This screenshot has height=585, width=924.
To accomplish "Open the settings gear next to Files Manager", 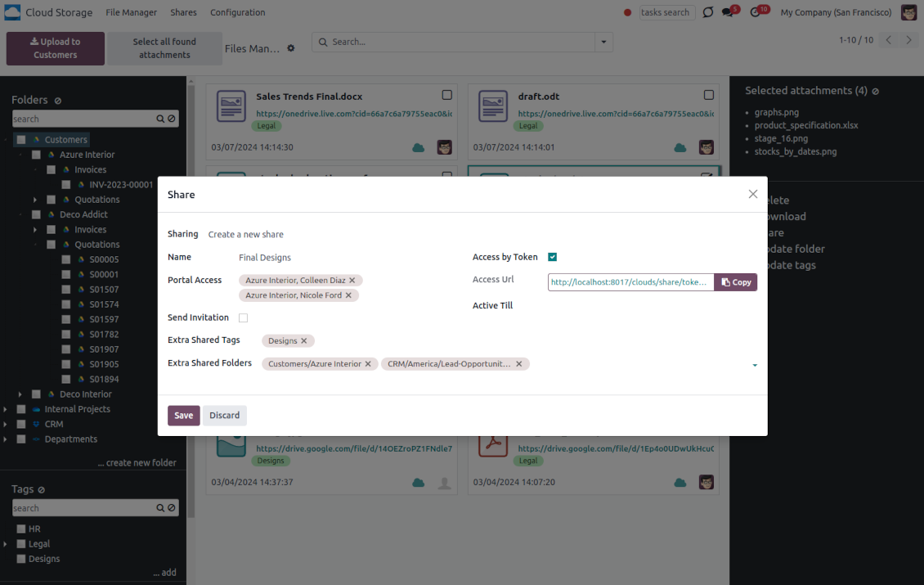I will coord(290,49).
